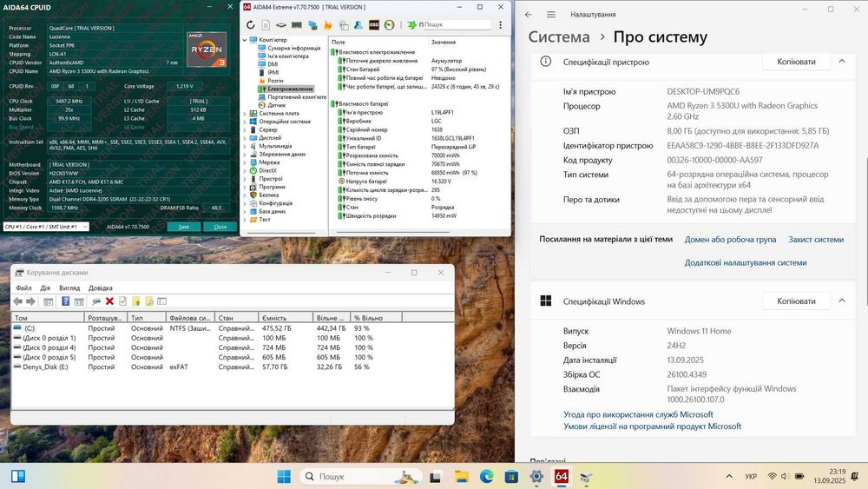Open the Task View taskbar icon
The image size is (868, 489).
click(x=436, y=476)
